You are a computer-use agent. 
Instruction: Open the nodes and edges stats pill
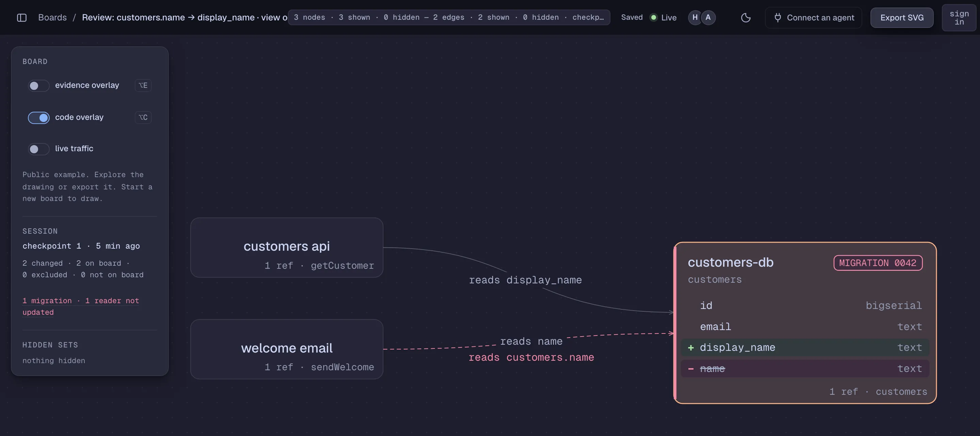coord(449,17)
